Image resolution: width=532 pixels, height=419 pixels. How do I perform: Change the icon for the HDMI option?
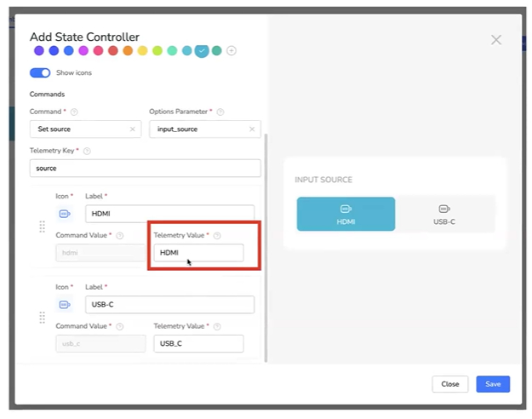click(65, 214)
